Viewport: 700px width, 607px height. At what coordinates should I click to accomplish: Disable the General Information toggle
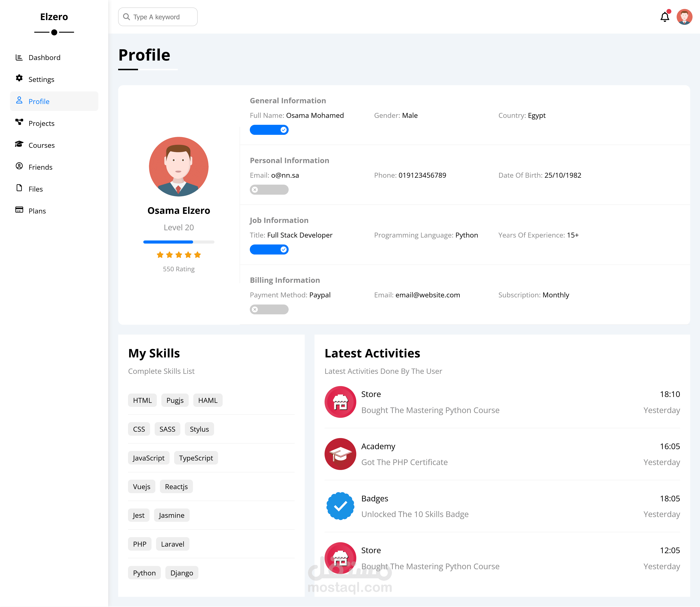pyautogui.click(x=269, y=130)
